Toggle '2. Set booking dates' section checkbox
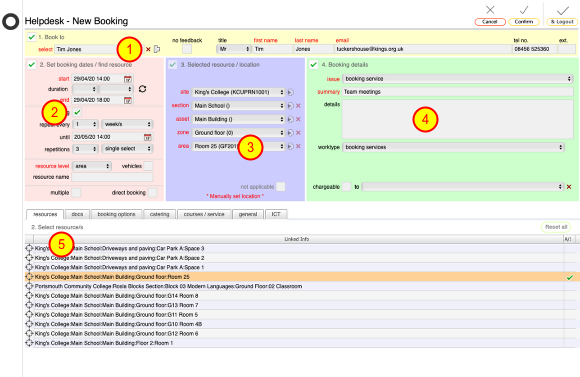The image size is (580, 377). [32, 65]
